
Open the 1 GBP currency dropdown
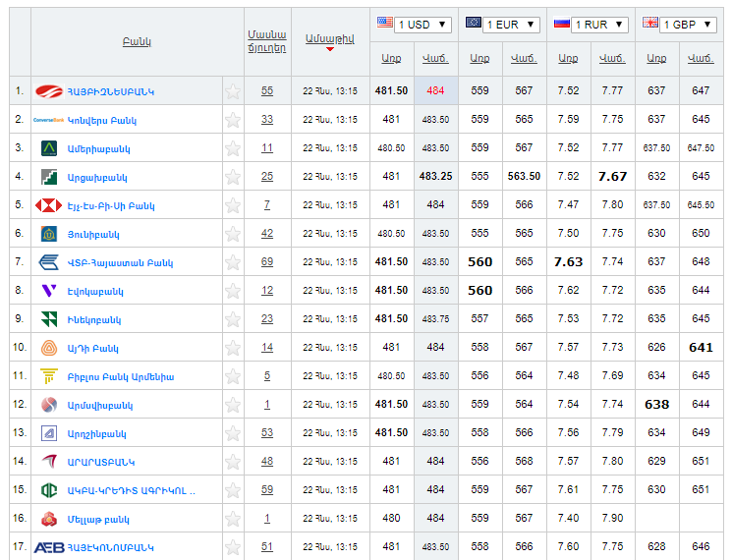coord(688,25)
